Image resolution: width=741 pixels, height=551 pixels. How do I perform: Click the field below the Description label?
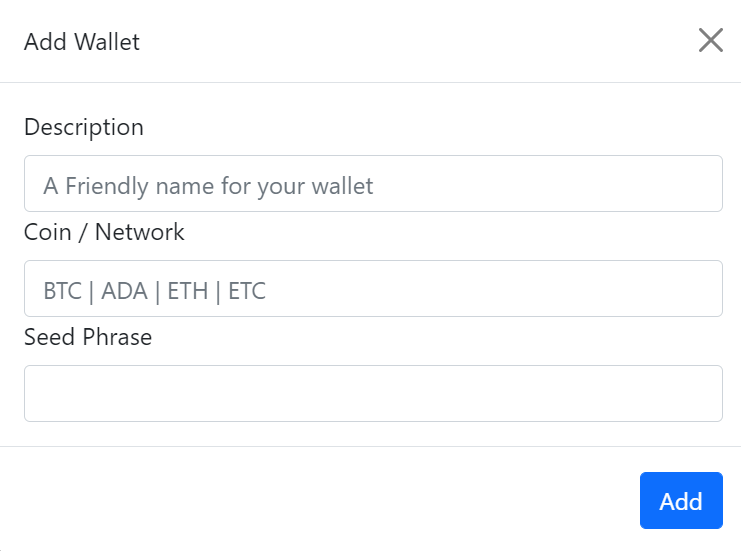373,184
